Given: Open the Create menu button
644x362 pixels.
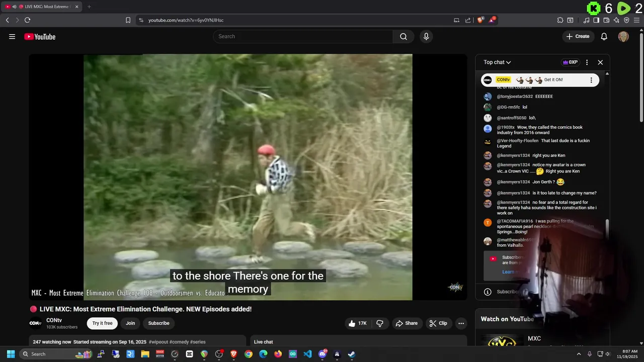Looking at the screenshot, I should tap(578, 36).
